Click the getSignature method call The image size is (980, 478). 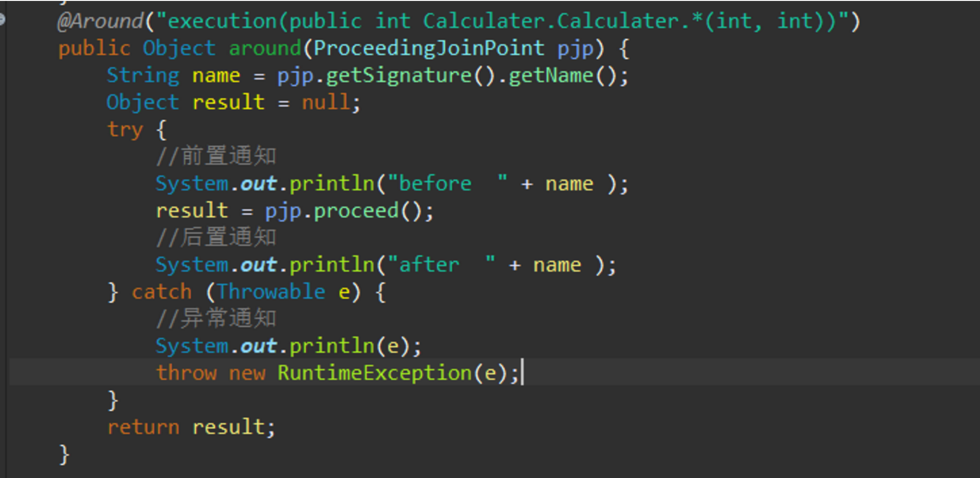coord(399,76)
